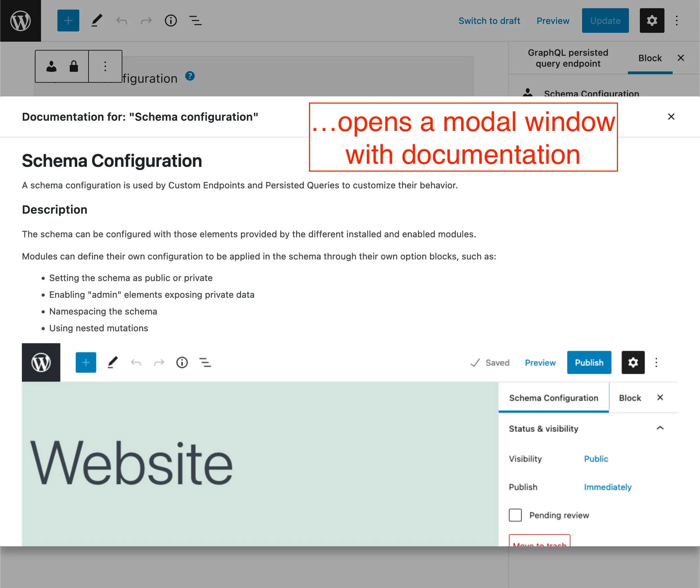Click the WordPress logo icon
700x588 pixels.
click(x=21, y=21)
